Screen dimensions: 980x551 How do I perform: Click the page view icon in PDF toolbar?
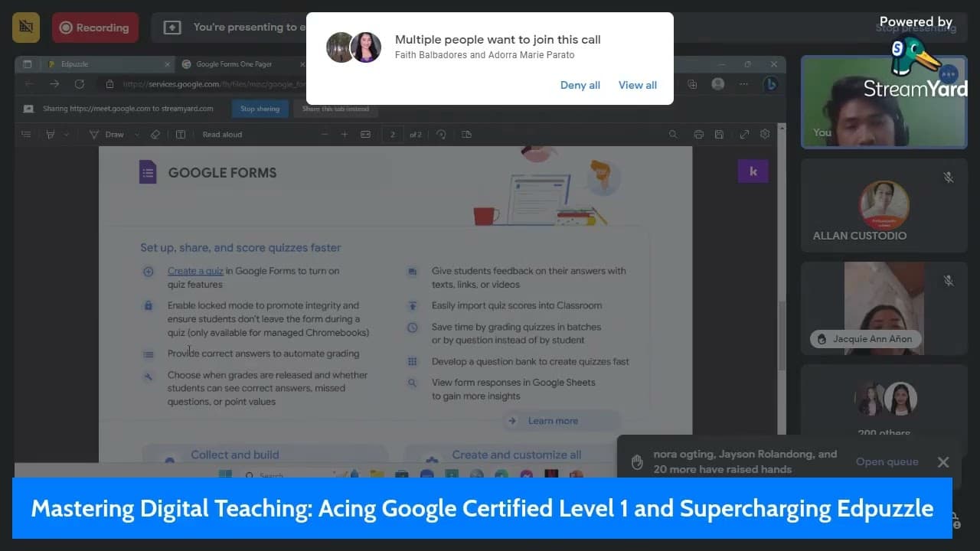click(x=466, y=135)
